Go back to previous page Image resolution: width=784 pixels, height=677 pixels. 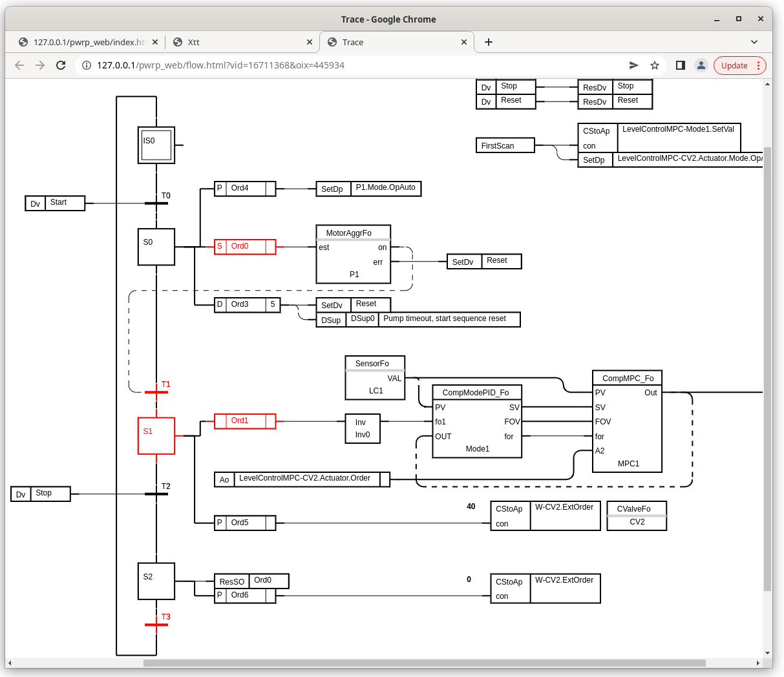coord(19,65)
